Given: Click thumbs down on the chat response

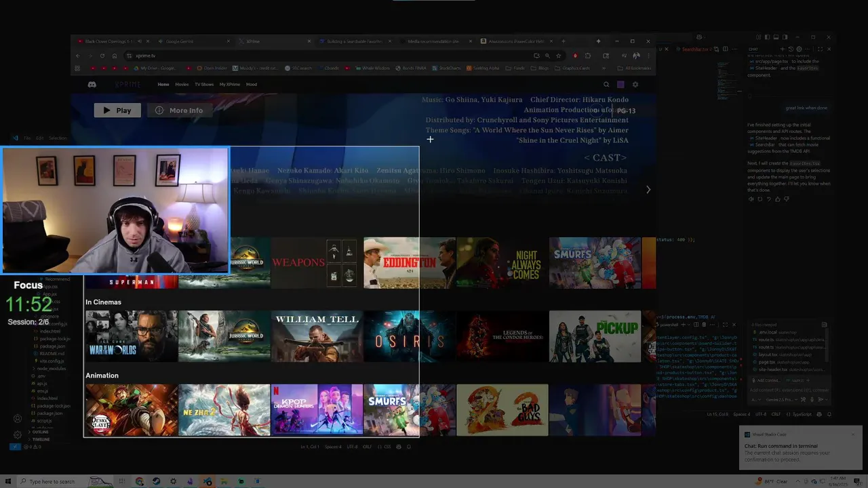Looking at the screenshot, I should [x=787, y=199].
